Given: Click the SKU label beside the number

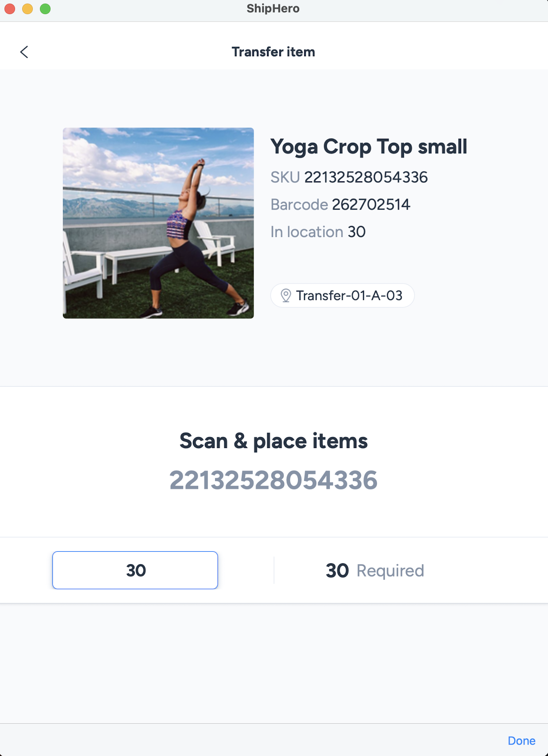Looking at the screenshot, I should [x=285, y=177].
